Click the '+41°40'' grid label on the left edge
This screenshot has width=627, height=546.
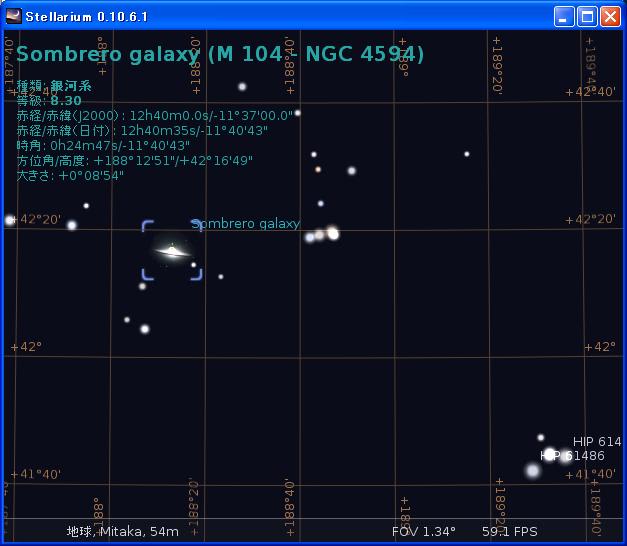pyautogui.click(x=36, y=474)
